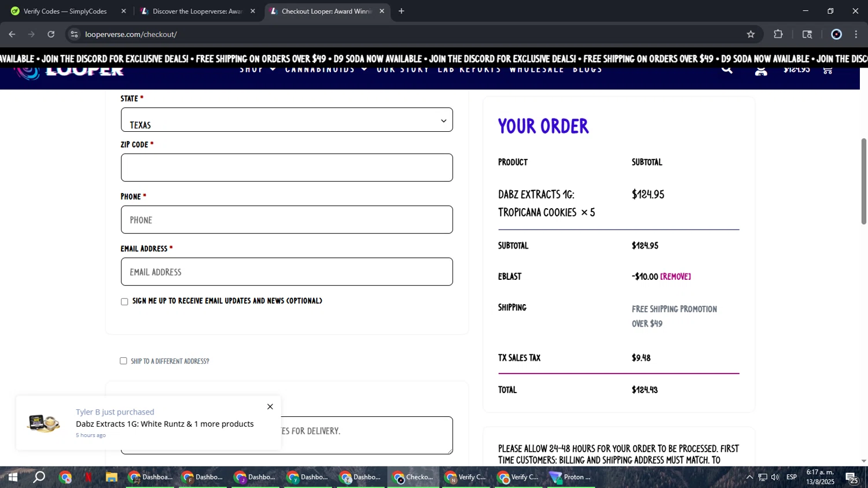Open Dabz Extracts White Runtz popup link
This screenshot has height=488, width=868.
pos(165,424)
